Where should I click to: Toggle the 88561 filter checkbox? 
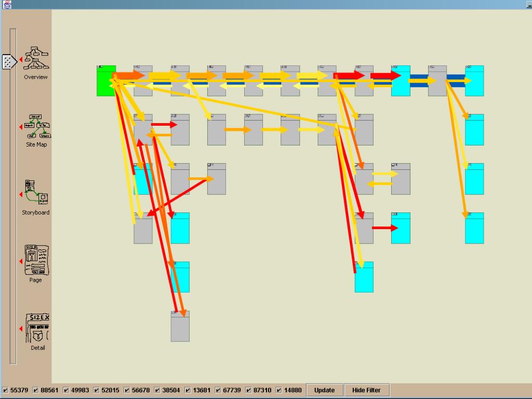36,390
